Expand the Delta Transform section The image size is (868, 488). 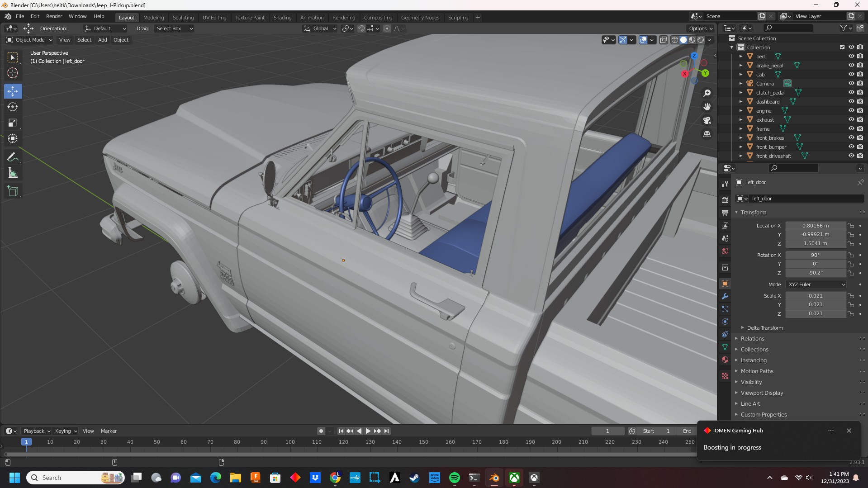tap(764, 328)
